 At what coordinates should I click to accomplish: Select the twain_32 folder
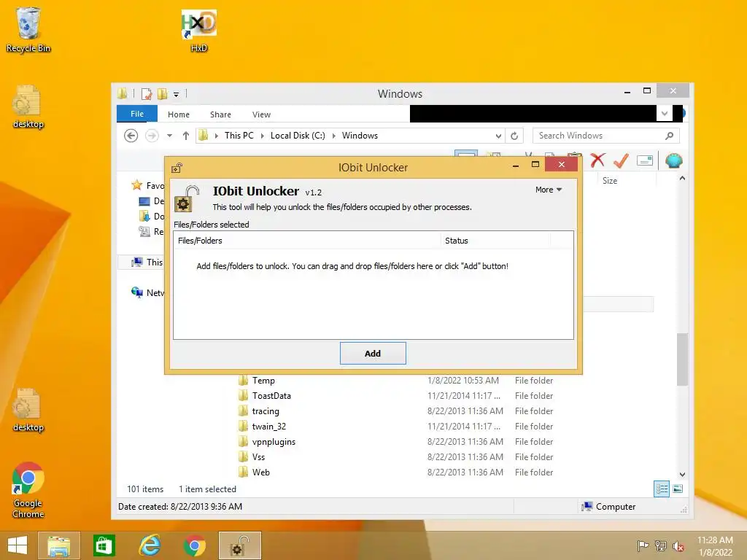pyautogui.click(x=269, y=426)
